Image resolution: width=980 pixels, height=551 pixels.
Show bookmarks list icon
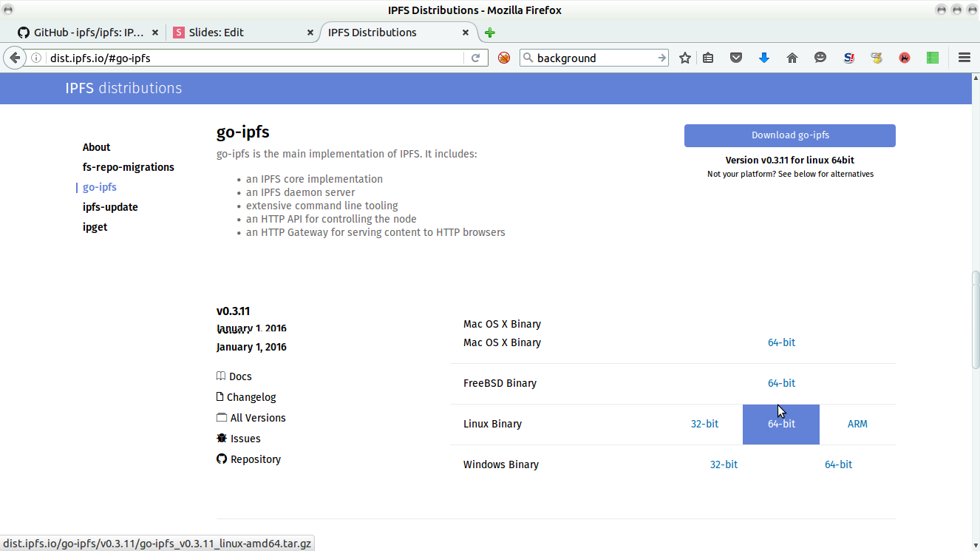[708, 58]
